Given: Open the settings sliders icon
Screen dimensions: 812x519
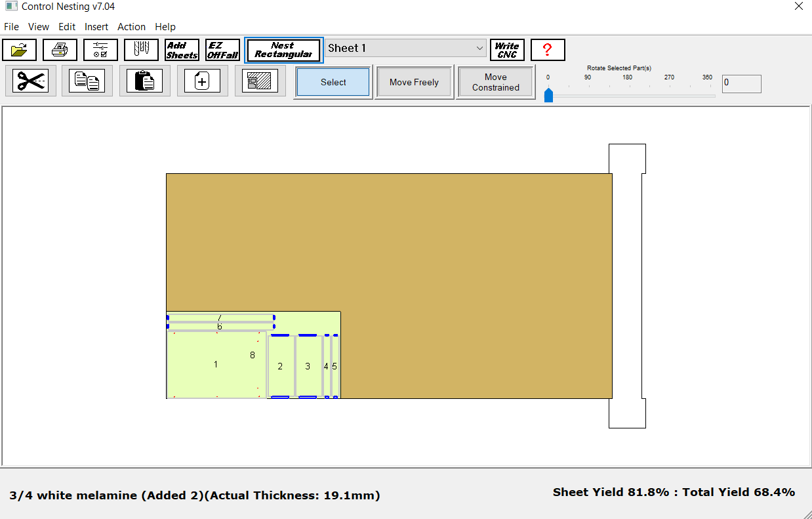Looking at the screenshot, I should point(100,50).
